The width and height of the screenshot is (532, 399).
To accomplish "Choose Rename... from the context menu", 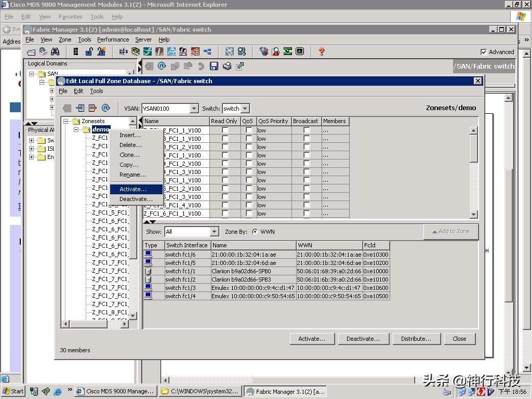I will [x=132, y=175].
